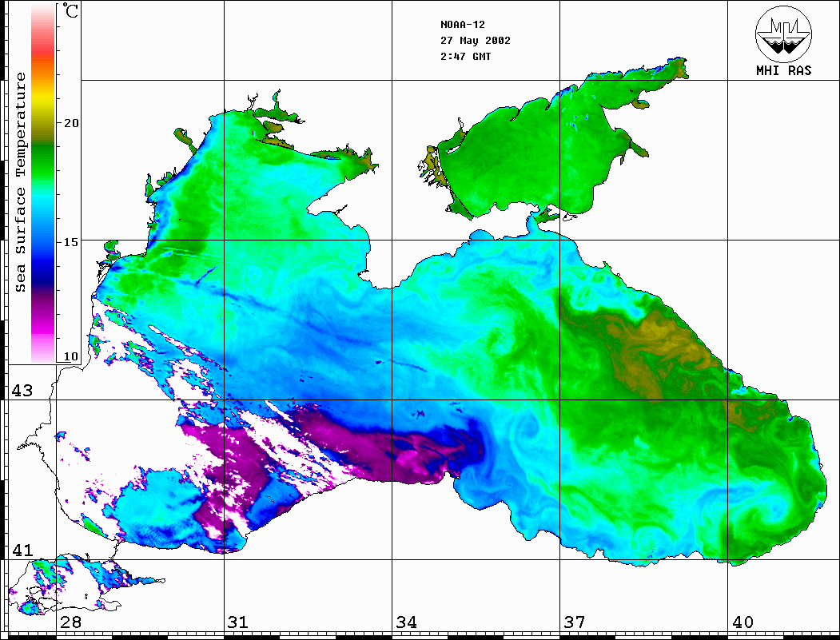Click the '10' mark on the color scale
The image size is (840, 640).
click(x=70, y=356)
